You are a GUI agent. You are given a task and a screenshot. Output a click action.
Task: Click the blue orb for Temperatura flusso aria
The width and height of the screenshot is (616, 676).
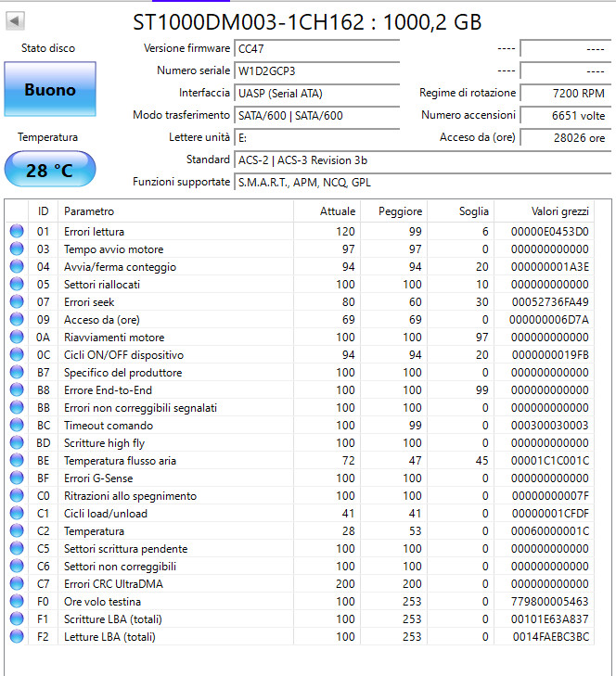coord(17,461)
